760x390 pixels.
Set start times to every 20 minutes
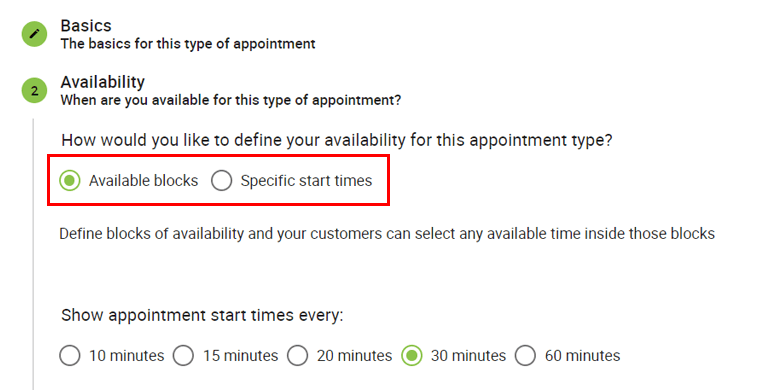pos(298,356)
